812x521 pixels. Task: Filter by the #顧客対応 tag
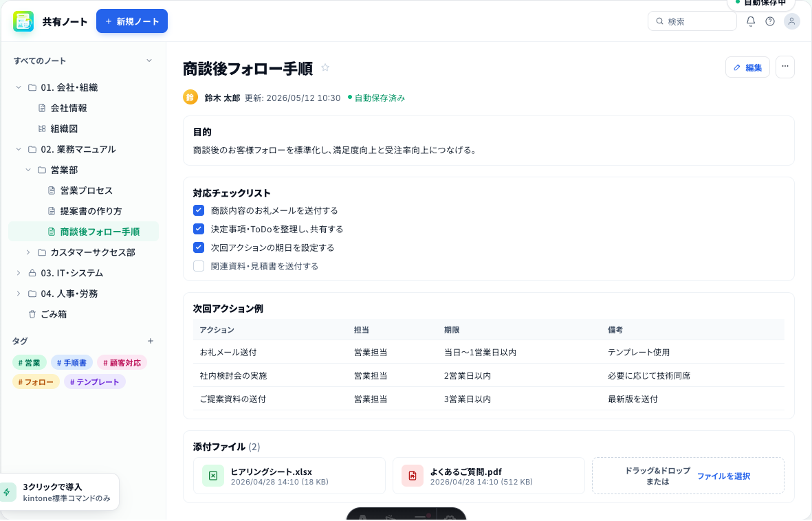click(122, 362)
